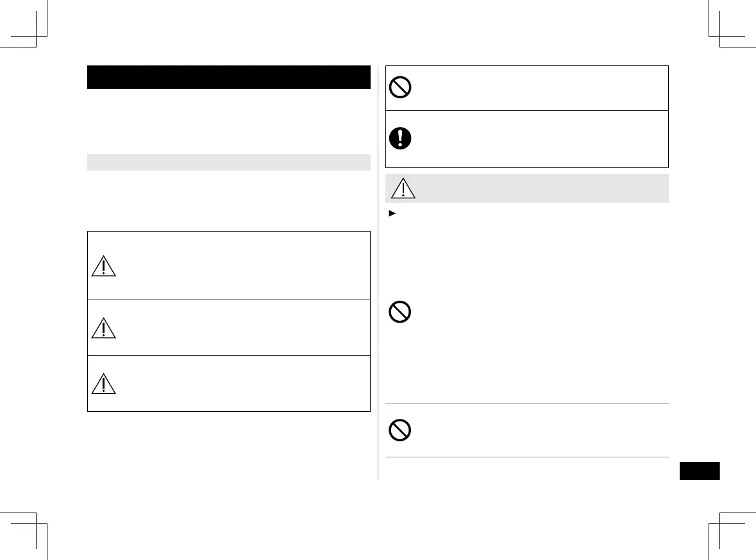Click the bottom warning triangle in left table
The height and width of the screenshot is (560, 756).
103,383
